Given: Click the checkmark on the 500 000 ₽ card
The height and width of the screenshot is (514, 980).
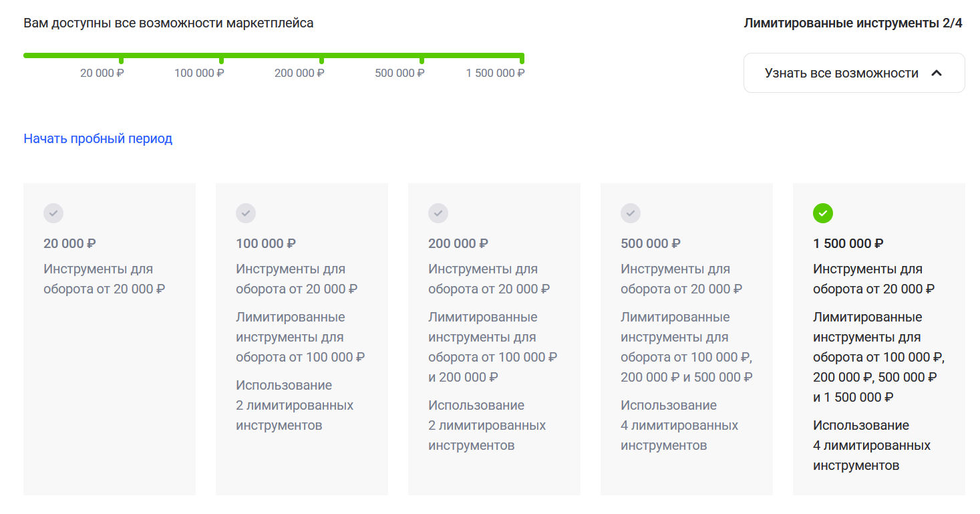Looking at the screenshot, I should (x=631, y=213).
